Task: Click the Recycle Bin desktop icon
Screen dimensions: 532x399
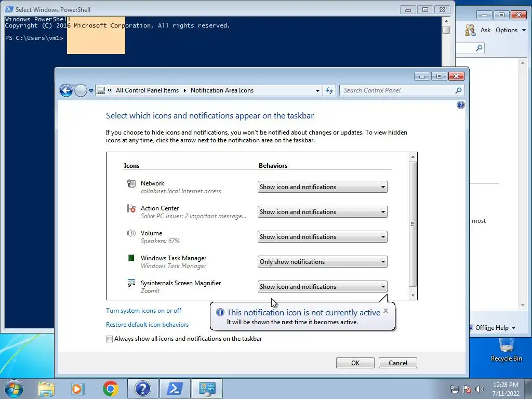Action: (506, 350)
